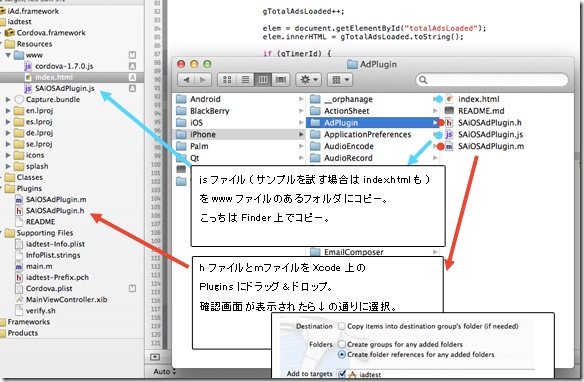584x382 pixels.
Task: Select iadtest-Info.plist in navigator
Action: point(55,244)
